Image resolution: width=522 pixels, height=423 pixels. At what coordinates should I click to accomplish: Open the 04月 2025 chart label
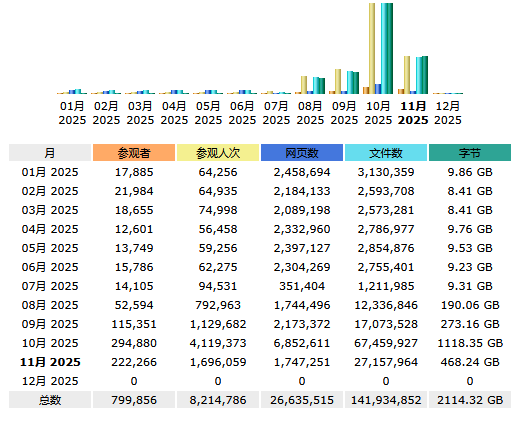click(x=174, y=113)
